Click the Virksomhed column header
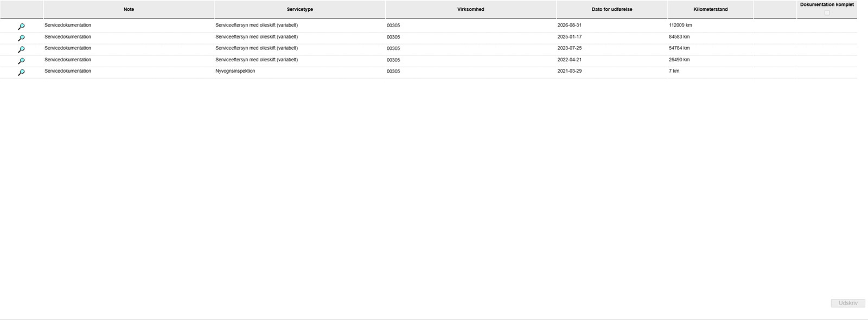The image size is (868, 320). (x=471, y=9)
